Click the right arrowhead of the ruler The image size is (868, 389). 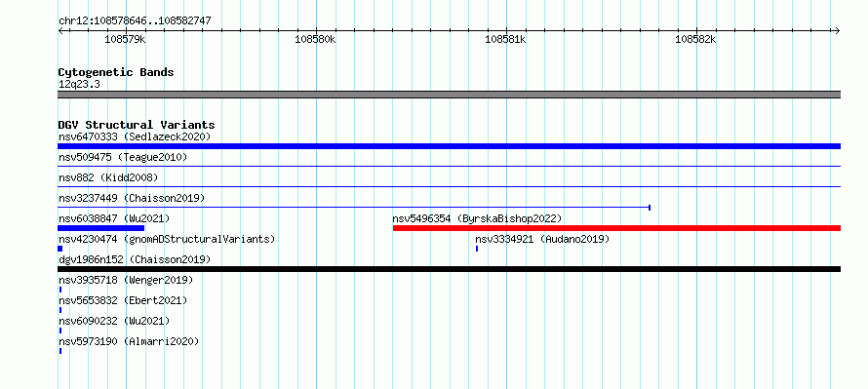point(838,31)
